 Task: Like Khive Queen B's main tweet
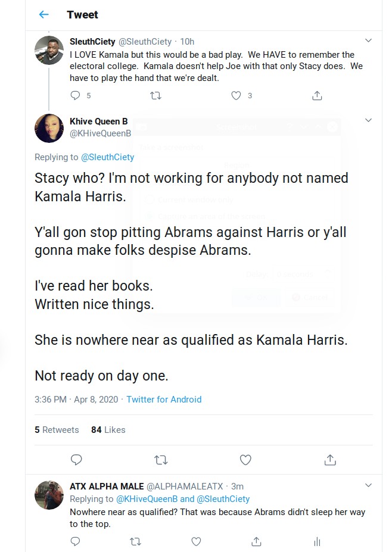click(245, 460)
